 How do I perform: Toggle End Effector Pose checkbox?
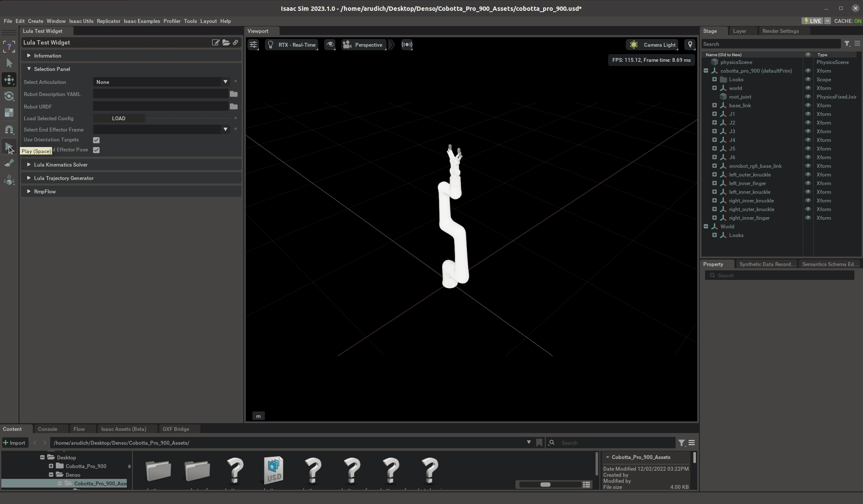tap(96, 150)
